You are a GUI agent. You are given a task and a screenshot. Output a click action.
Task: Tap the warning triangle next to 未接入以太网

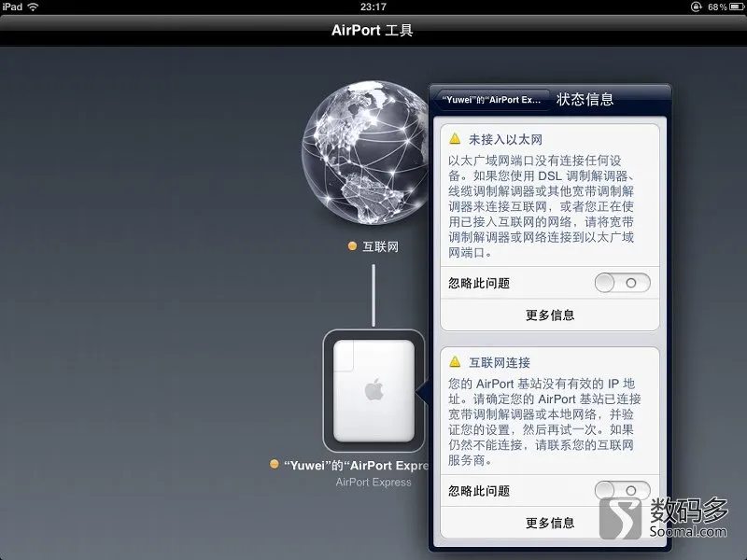point(455,138)
